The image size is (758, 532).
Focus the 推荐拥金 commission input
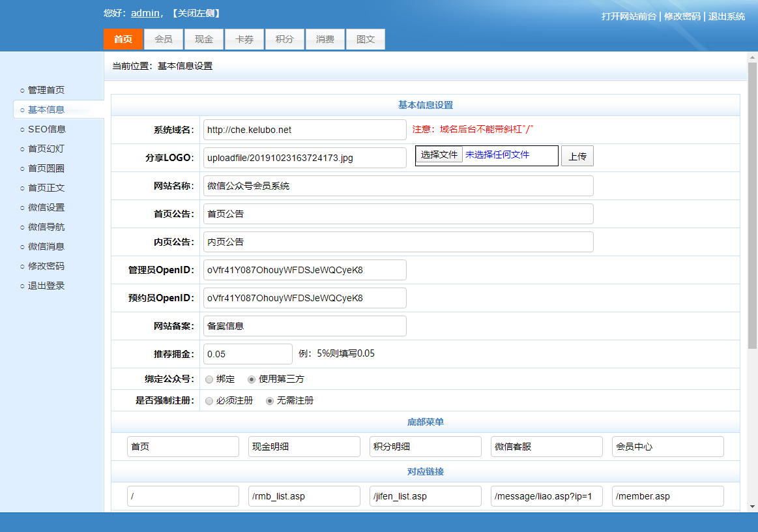point(248,354)
